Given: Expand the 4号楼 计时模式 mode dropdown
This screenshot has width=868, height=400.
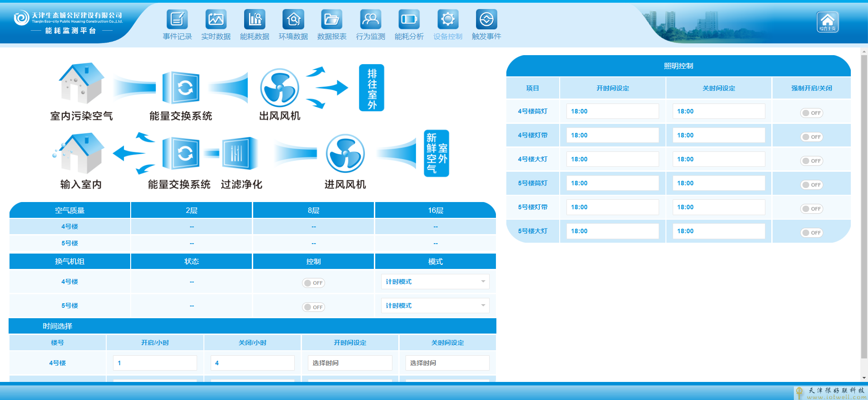Looking at the screenshot, I should point(435,282).
